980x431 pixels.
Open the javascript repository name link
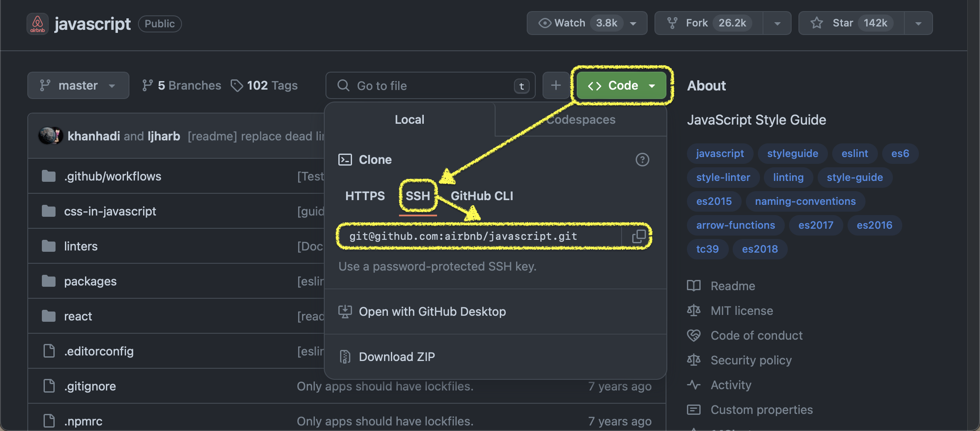pyautogui.click(x=93, y=24)
